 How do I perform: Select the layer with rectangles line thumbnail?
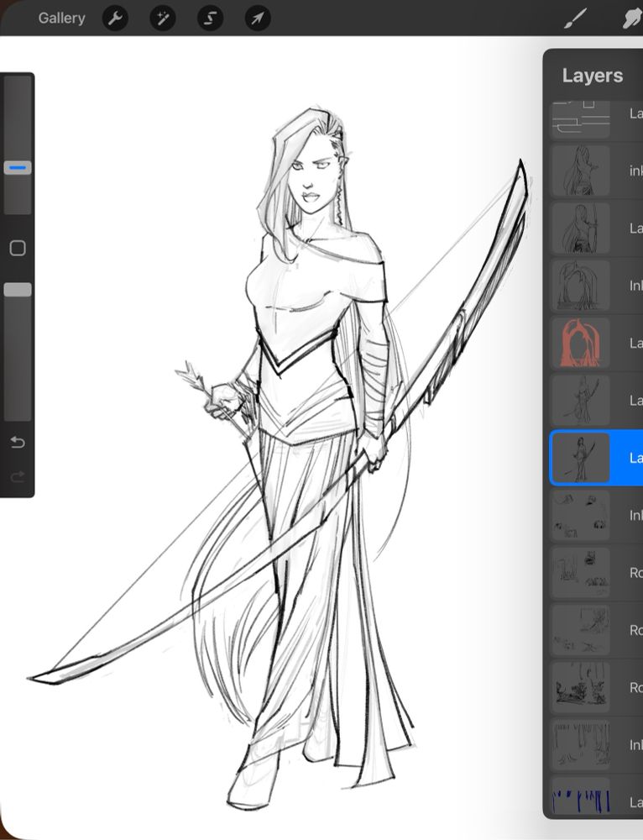point(597,119)
